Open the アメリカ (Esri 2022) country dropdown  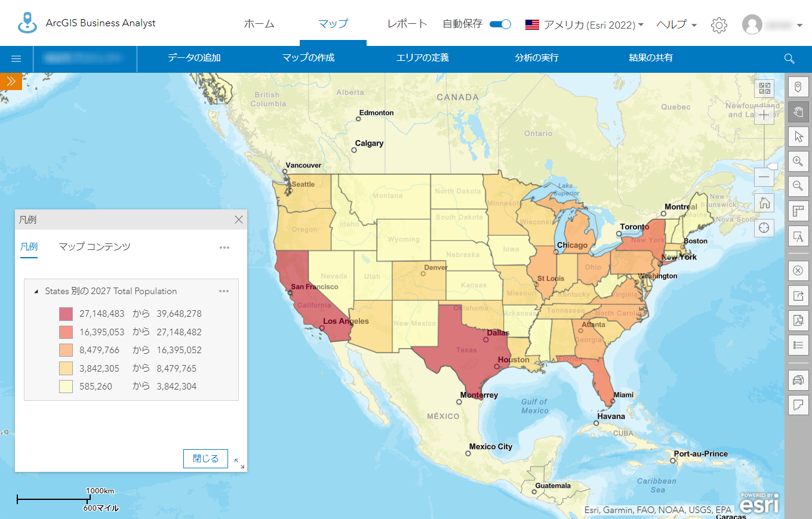point(584,25)
